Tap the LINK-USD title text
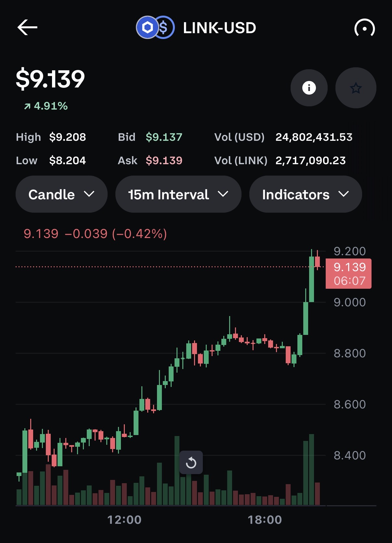 pos(219,28)
